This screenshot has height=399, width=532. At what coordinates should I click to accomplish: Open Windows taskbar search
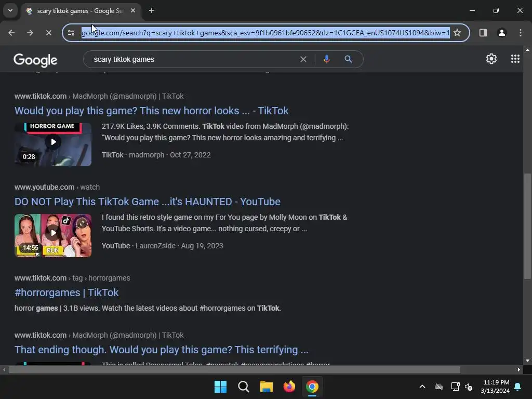243,387
